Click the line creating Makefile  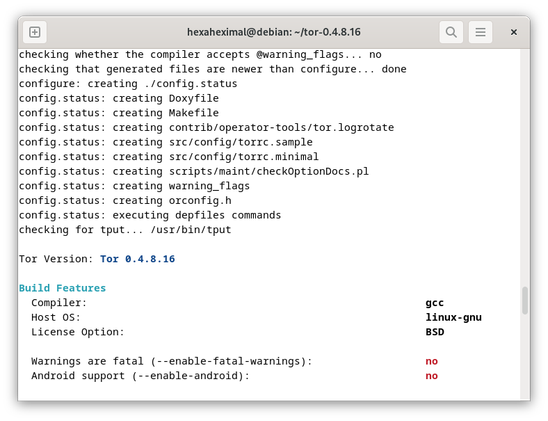119,113
